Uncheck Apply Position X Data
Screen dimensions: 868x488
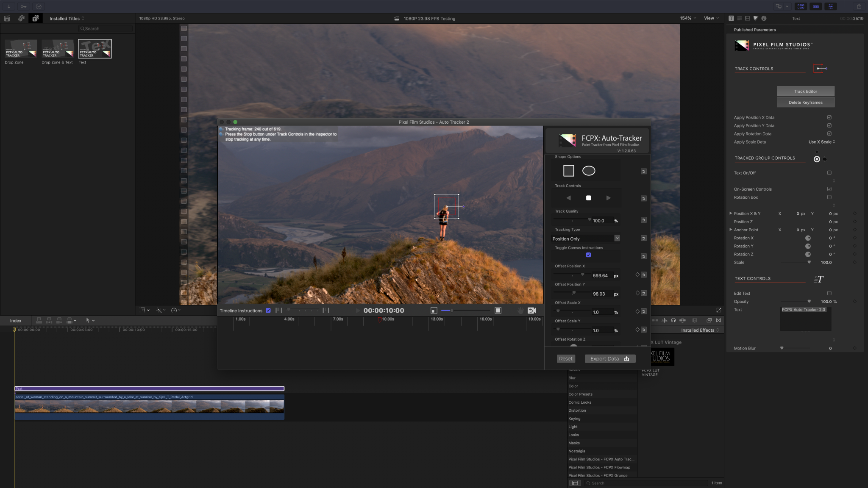click(829, 117)
